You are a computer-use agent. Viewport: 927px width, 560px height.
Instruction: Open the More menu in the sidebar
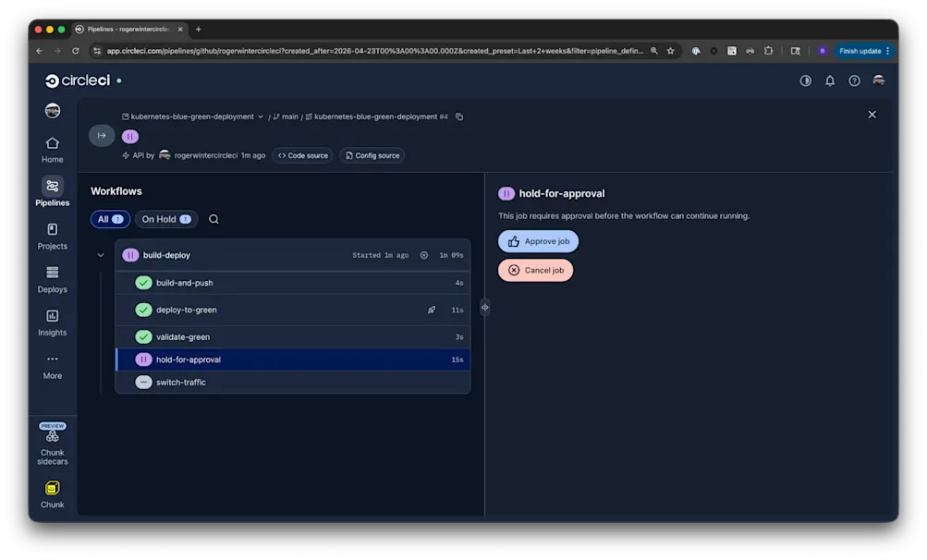click(52, 366)
